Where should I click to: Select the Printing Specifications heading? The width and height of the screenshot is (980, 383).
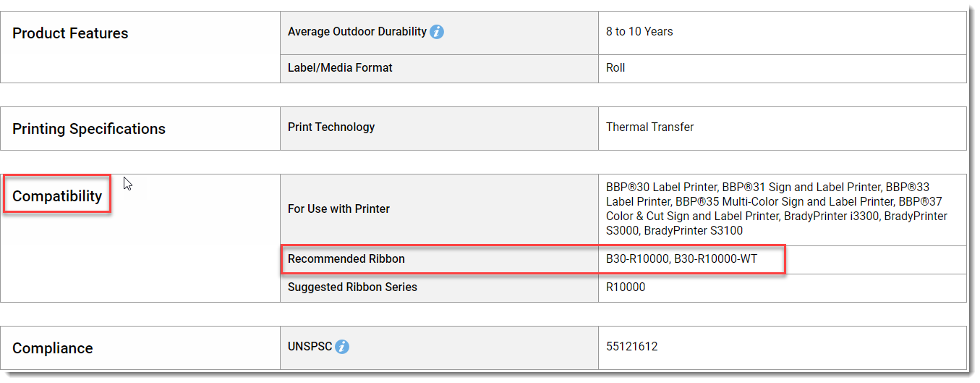pyautogui.click(x=89, y=129)
